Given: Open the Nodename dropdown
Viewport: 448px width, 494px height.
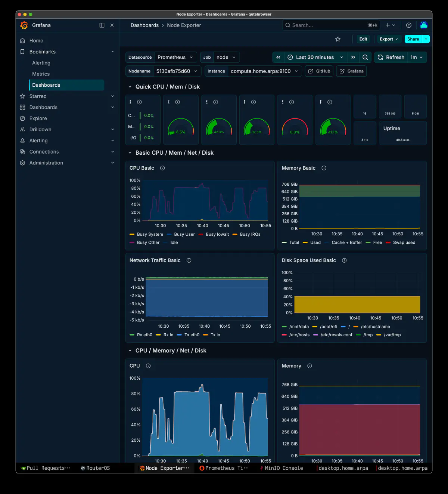Looking at the screenshot, I should pyautogui.click(x=177, y=71).
